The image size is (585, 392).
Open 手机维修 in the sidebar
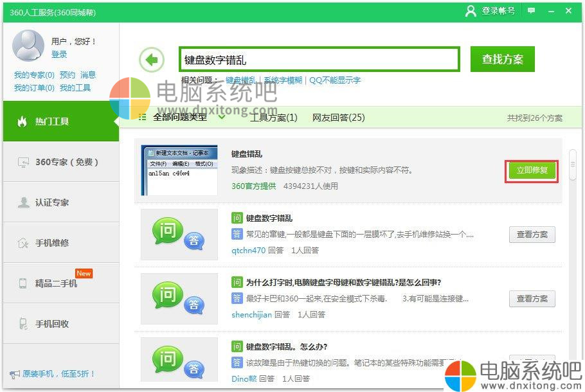pos(61,243)
